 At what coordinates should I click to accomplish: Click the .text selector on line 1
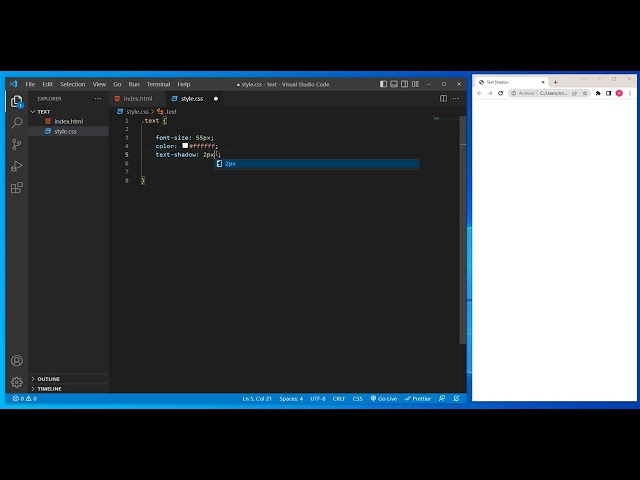click(150, 121)
